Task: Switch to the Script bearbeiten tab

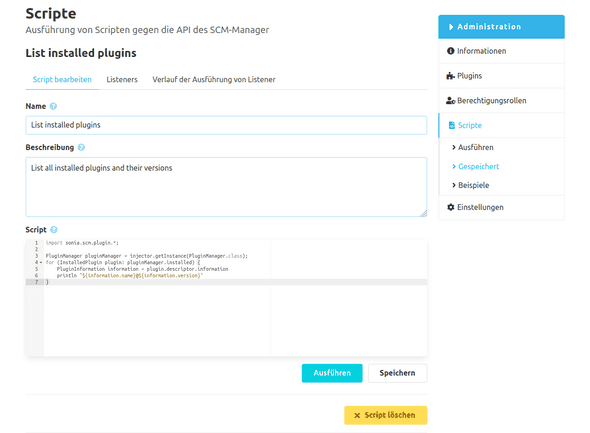Action: [x=62, y=79]
